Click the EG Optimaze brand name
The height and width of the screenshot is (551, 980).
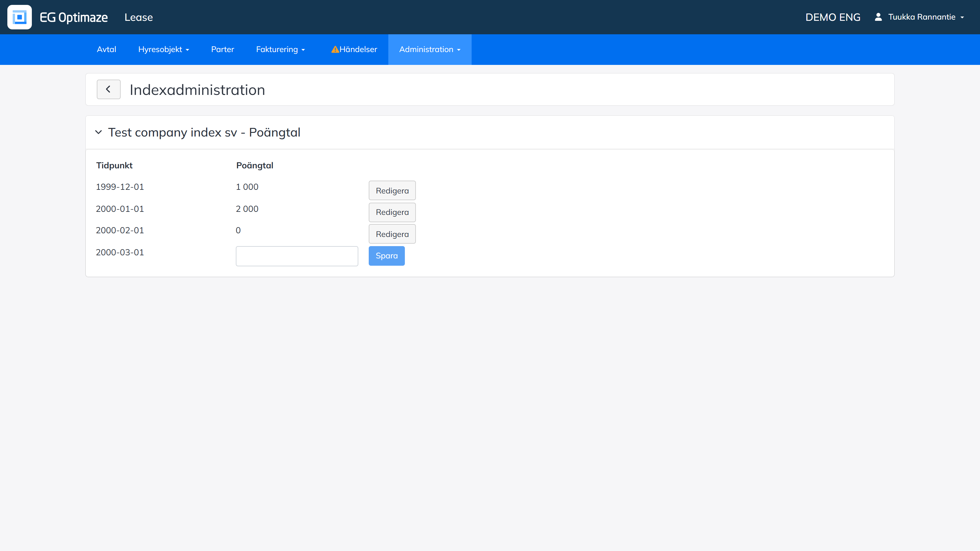pos(73,17)
